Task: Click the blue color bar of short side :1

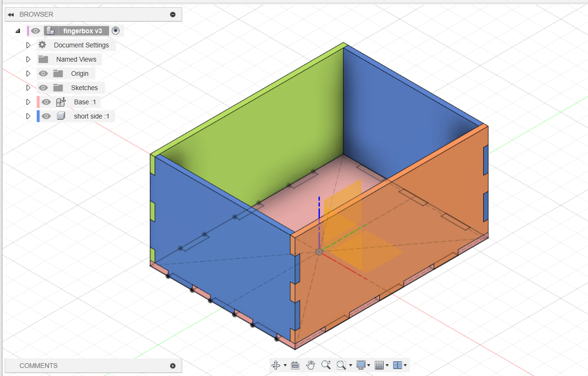Action: pyautogui.click(x=38, y=116)
